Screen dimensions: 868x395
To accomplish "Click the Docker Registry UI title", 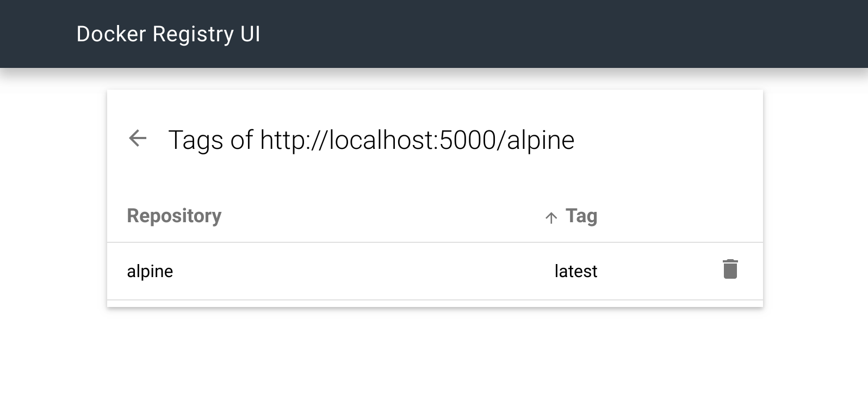I will [x=169, y=34].
